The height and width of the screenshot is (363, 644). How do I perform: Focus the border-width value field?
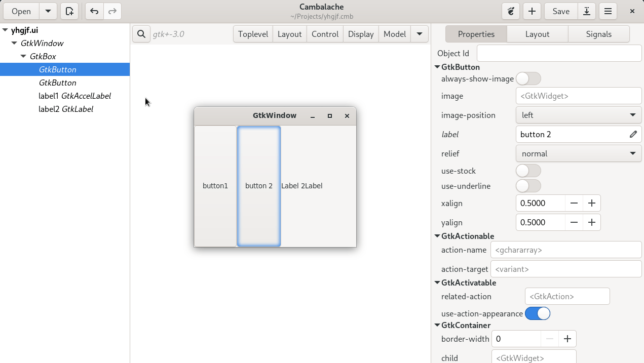516,339
